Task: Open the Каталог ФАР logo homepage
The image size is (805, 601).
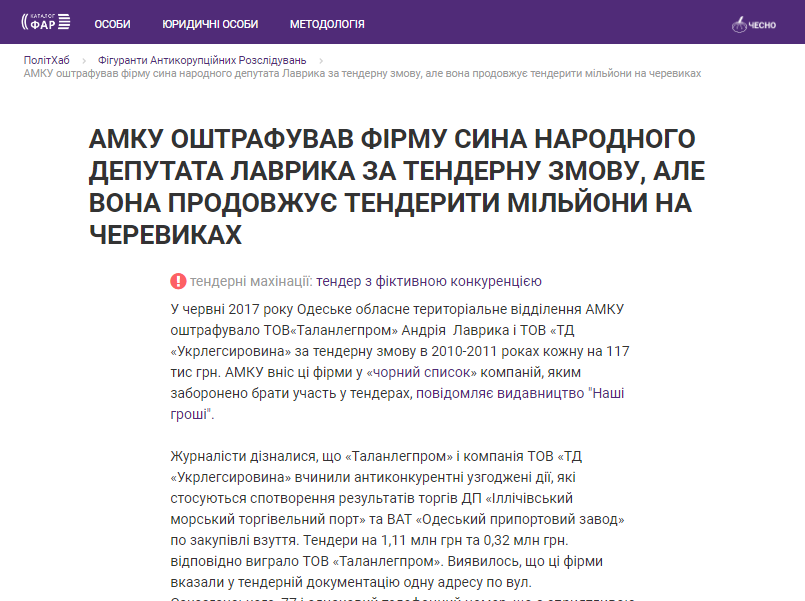Action: click(46, 22)
